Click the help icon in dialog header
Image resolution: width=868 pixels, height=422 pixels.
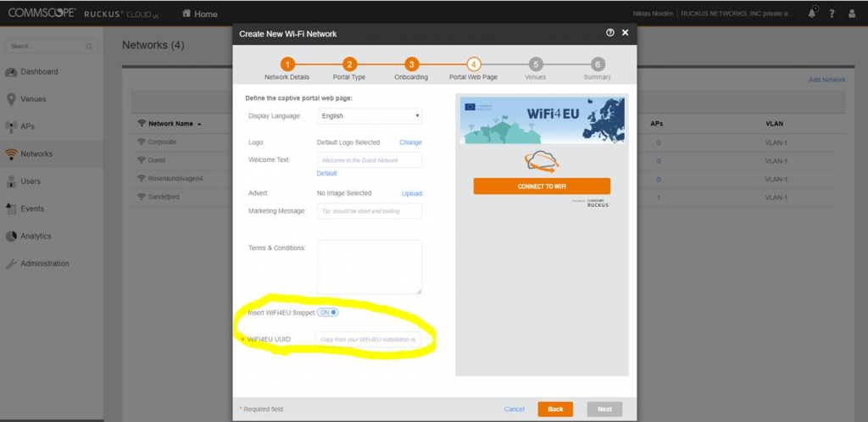point(610,33)
